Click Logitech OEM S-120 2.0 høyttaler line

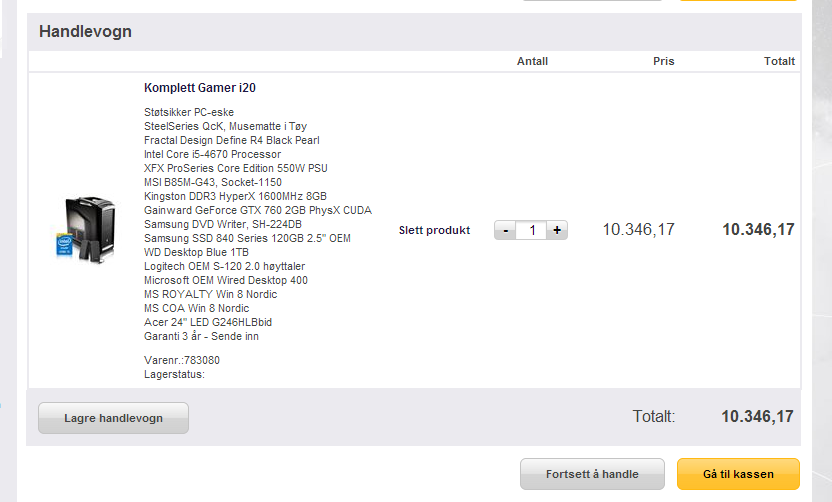click(x=224, y=266)
